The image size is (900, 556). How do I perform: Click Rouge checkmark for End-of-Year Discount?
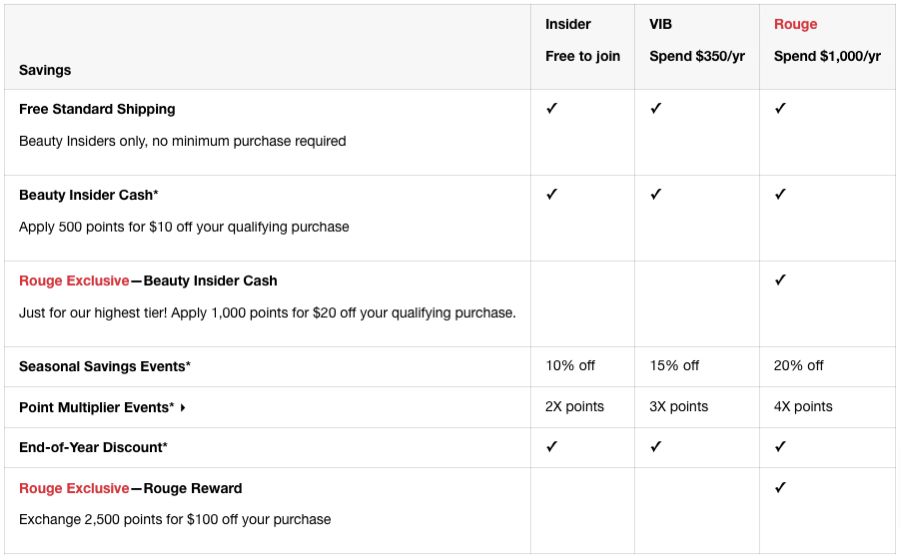pyautogui.click(x=780, y=447)
